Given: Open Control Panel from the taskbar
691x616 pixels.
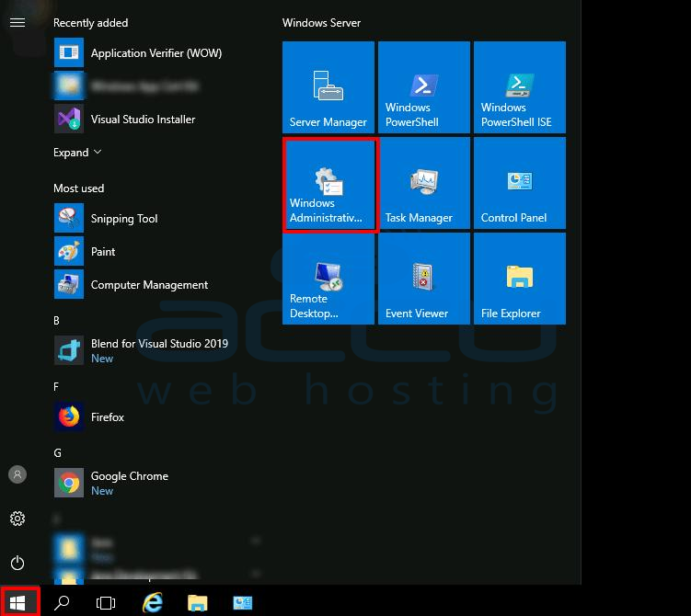Looking at the screenshot, I should tap(242, 602).
